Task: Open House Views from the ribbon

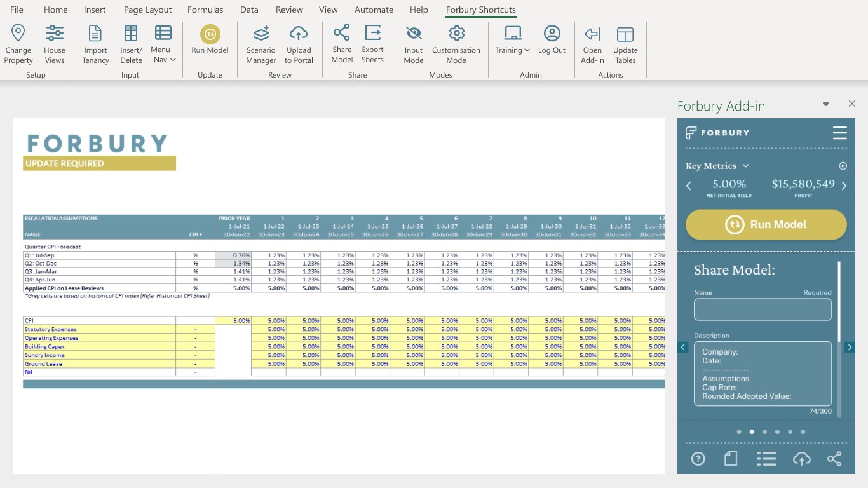Action: coord(55,44)
